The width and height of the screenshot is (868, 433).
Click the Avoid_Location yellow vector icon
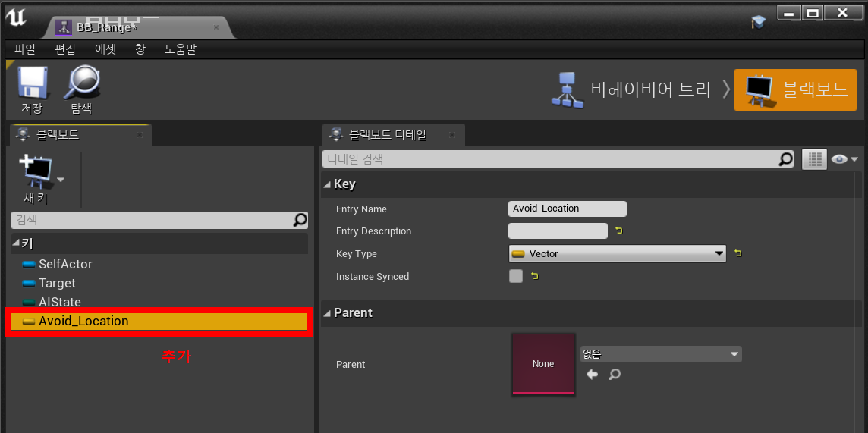coord(29,322)
